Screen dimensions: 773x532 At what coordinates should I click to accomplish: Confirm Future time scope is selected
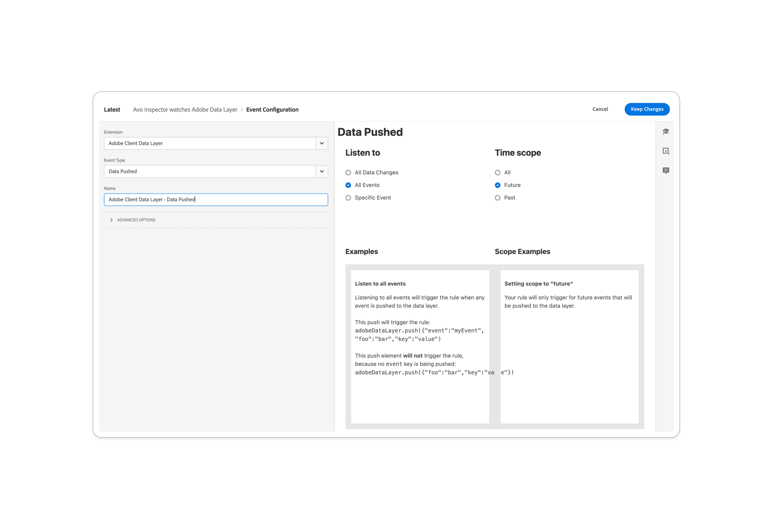tap(498, 185)
